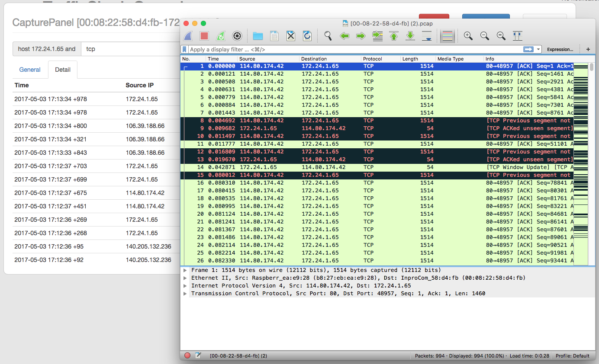The image size is (599, 364).
Task: Jump to the first packet
Action: (x=394, y=36)
